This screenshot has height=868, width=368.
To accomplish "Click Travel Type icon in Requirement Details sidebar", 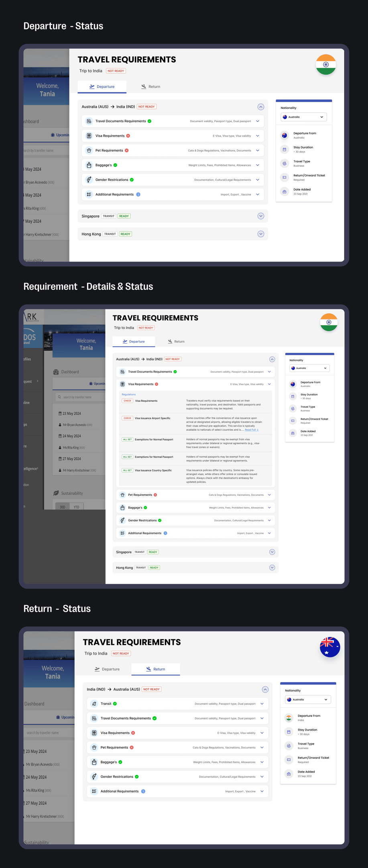I will click(293, 409).
